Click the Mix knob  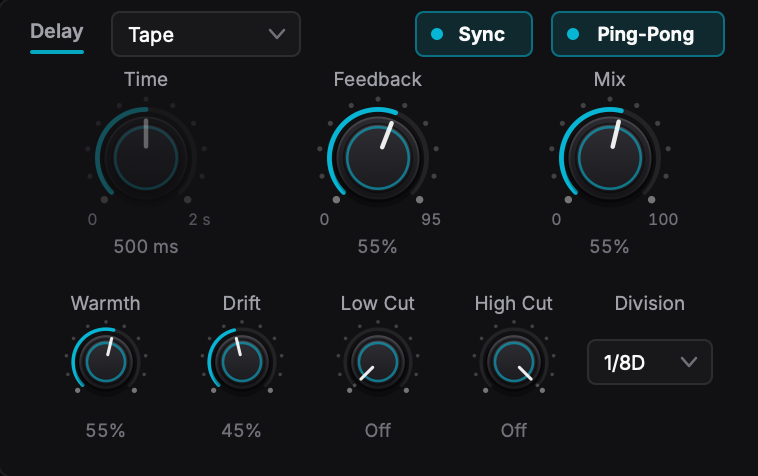[610, 158]
